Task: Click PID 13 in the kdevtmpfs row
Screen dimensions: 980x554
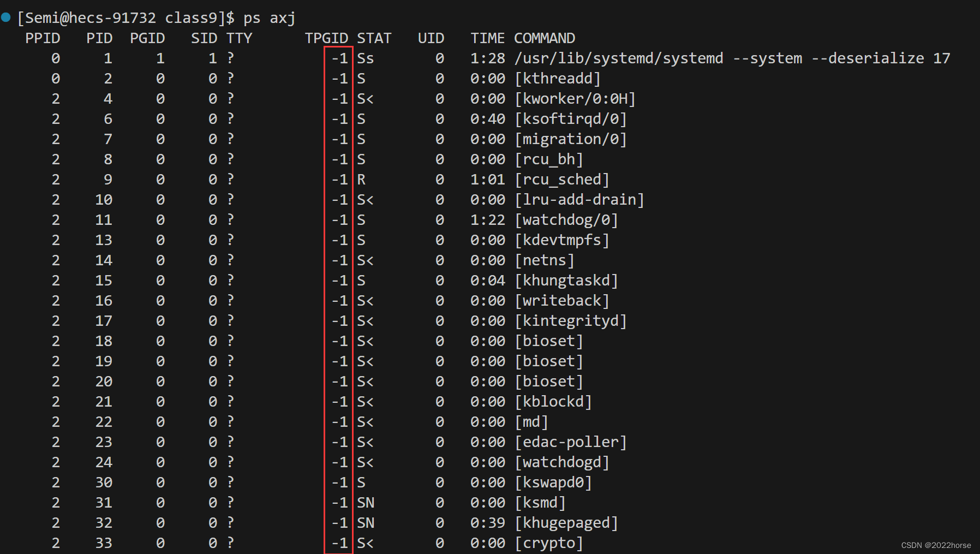Action: 104,240
